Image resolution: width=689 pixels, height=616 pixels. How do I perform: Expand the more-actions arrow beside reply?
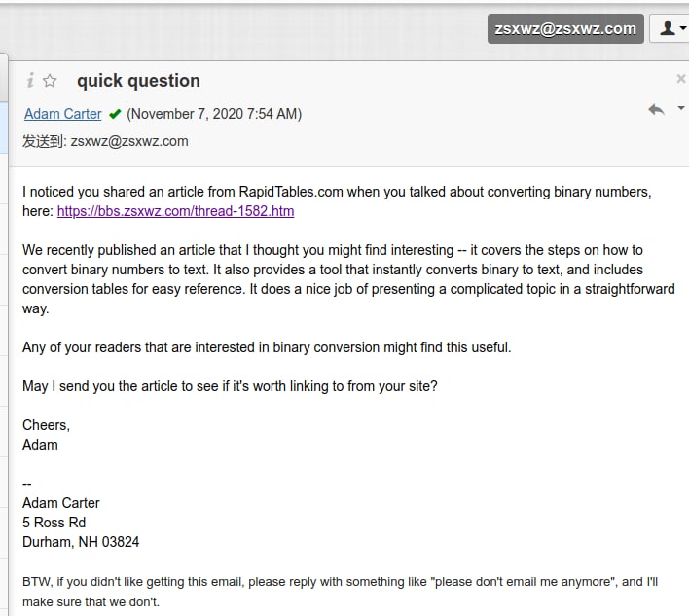coord(680,108)
